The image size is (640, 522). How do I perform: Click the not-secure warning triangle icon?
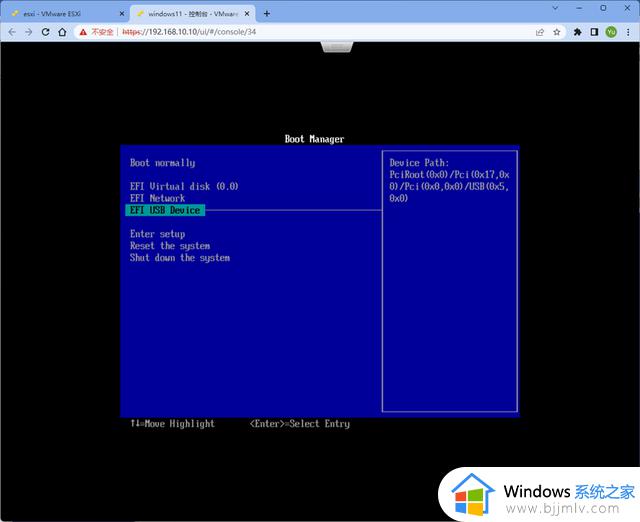(83, 32)
